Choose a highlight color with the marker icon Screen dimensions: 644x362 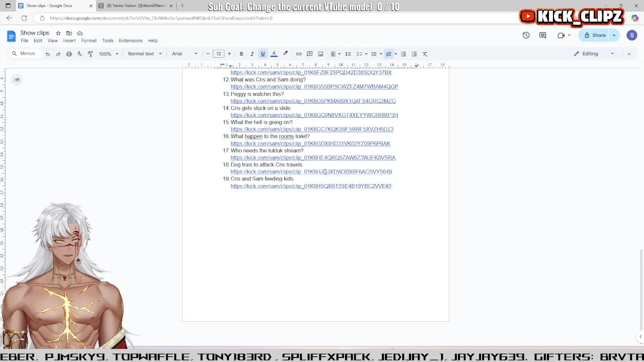tap(285, 54)
